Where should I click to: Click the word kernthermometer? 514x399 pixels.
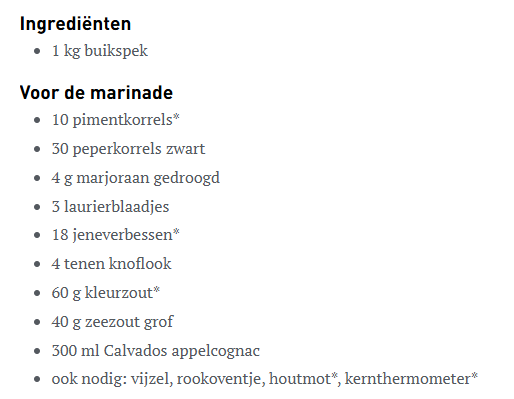click(407, 379)
